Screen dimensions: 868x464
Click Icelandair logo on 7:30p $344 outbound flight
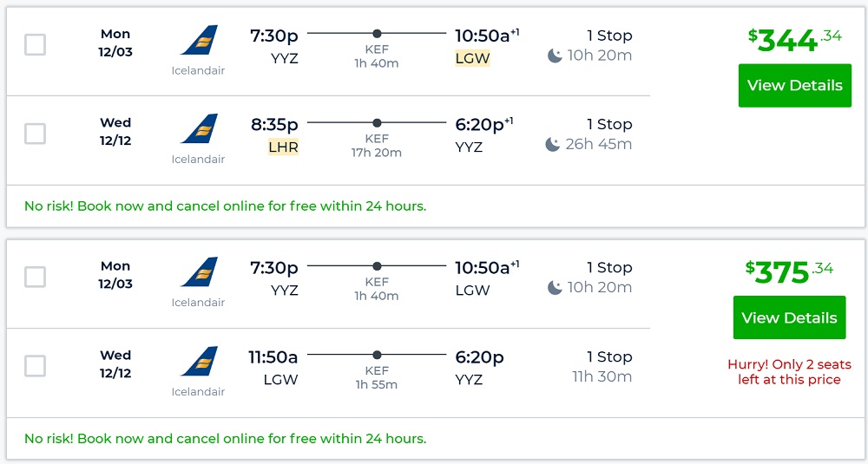click(199, 41)
